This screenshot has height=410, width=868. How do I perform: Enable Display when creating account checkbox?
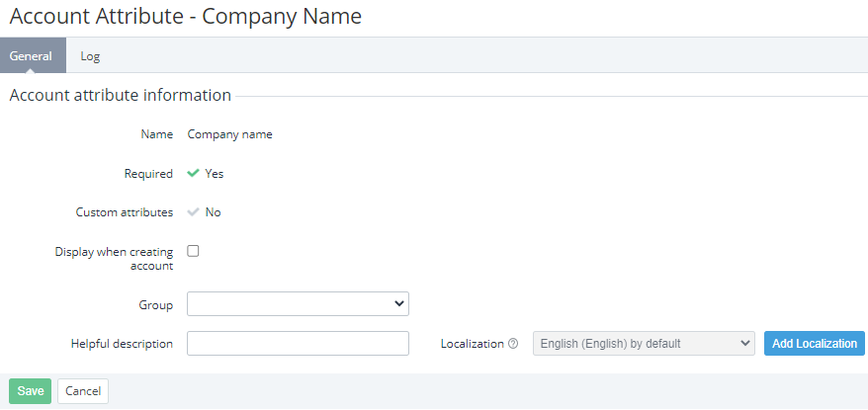194,251
